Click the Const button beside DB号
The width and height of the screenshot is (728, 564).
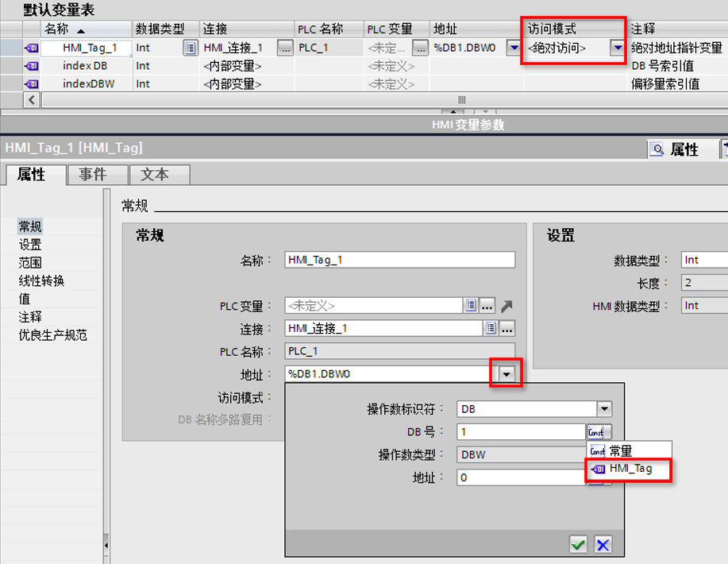tap(595, 431)
